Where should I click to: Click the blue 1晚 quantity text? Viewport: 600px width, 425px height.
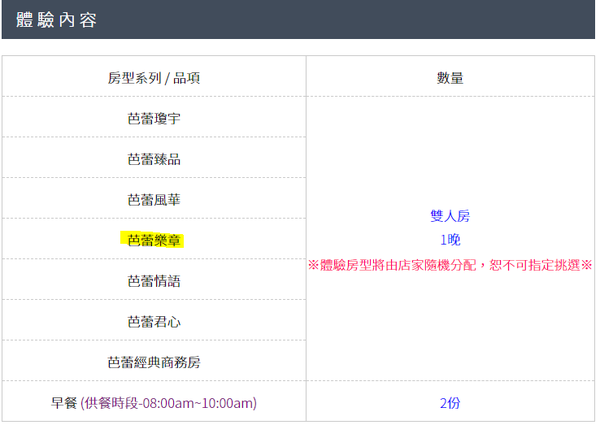(449, 240)
